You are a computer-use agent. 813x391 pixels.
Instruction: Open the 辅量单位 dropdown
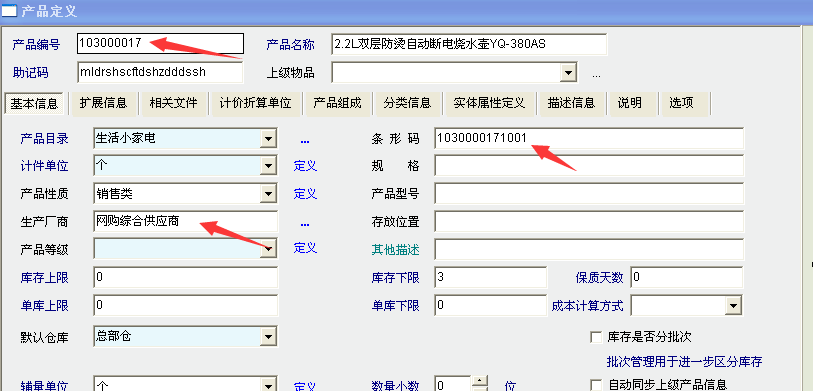268,385
